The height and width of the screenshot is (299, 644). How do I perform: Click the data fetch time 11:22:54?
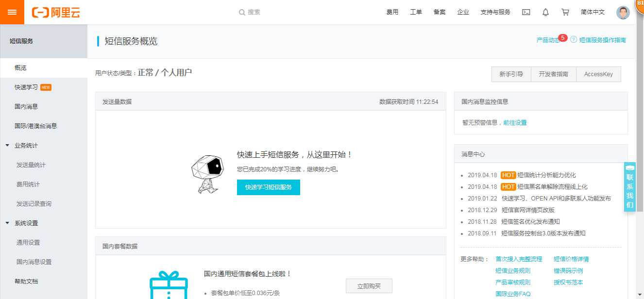click(427, 102)
